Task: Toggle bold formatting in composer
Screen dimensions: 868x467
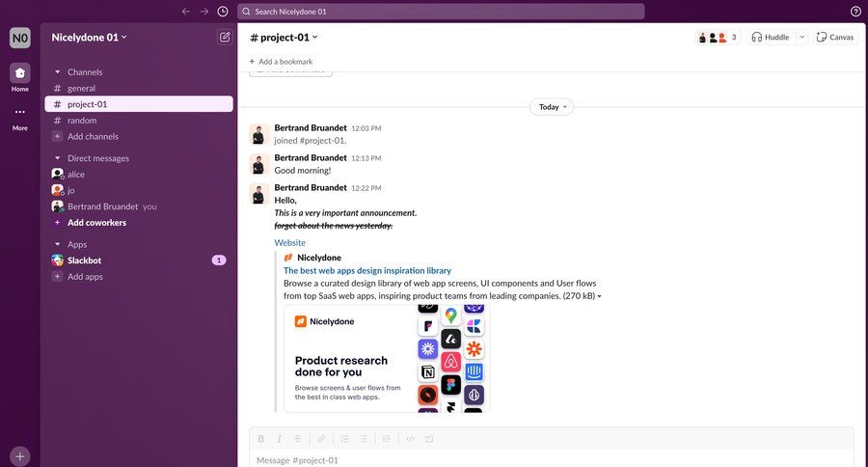Action: (260, 439)
